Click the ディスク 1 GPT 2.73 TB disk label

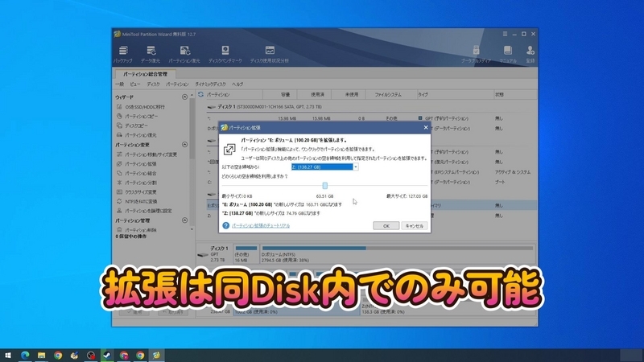[x=214, y=254]
